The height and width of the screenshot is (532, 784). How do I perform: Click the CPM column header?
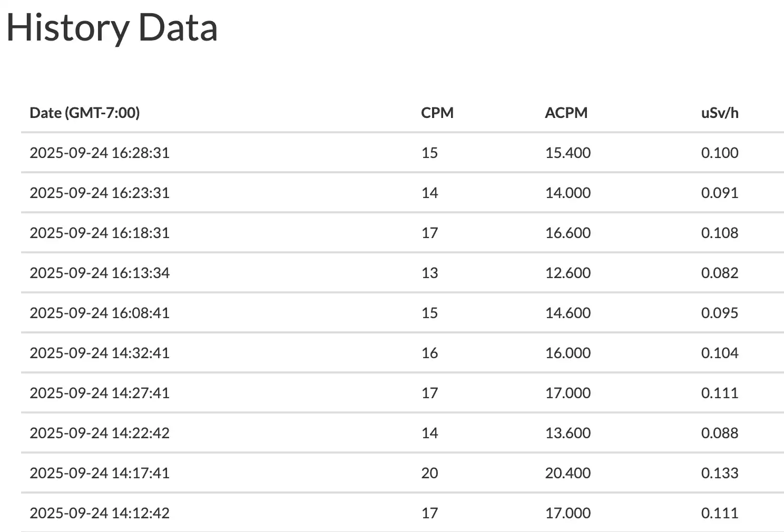[x=437, y=113]
